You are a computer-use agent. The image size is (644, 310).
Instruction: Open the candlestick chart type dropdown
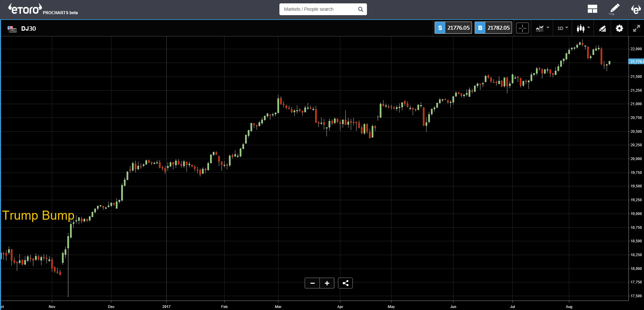coord(583,28)
